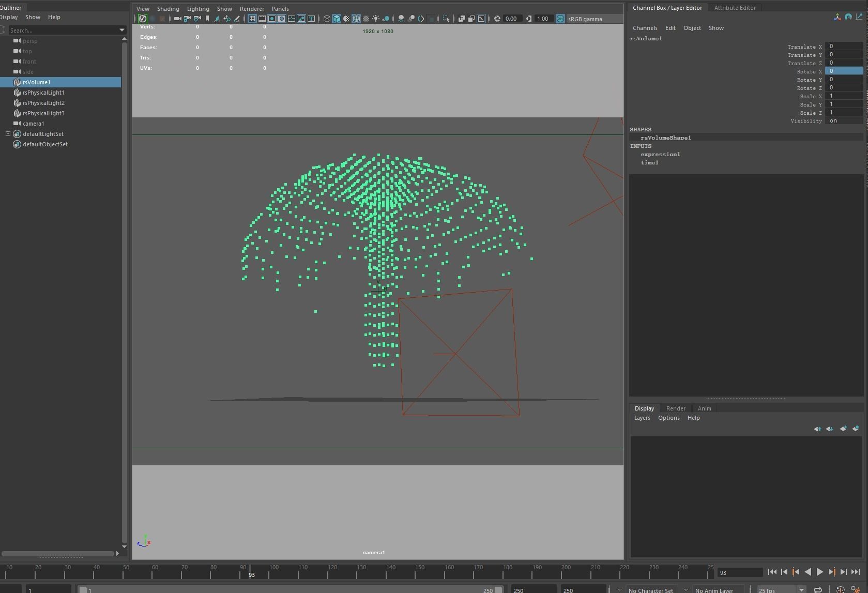Click the Translate Y value field
The height and width of the screenshot is (593, 868).
[844, 54]
